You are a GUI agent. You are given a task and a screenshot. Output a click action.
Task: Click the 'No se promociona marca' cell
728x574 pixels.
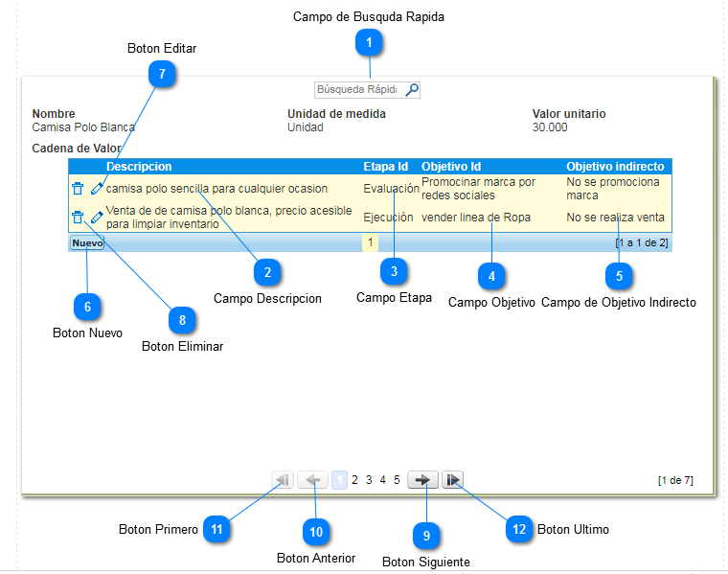coord(613,189)
